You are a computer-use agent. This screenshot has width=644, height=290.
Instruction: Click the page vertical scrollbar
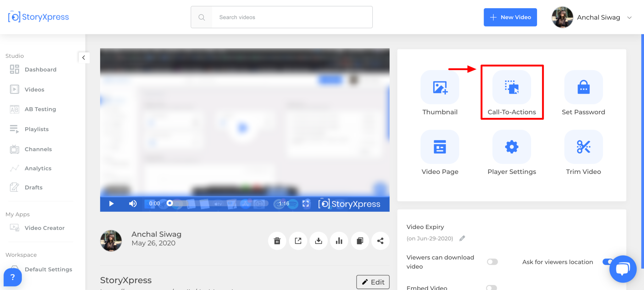[x=642, y=151]
